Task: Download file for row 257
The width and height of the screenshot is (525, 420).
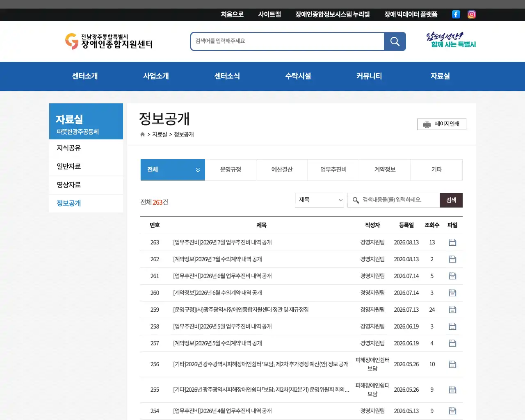Action: pyautogui.click(x=452, y=343)
